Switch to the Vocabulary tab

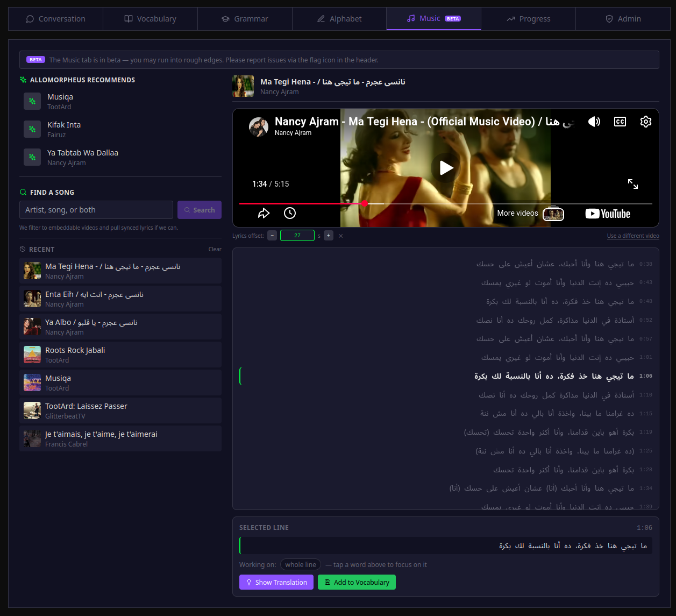[x=150, y=19]
